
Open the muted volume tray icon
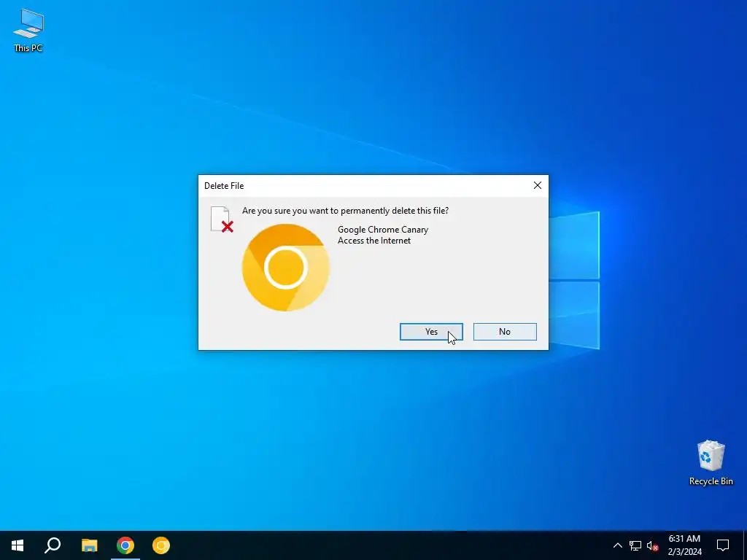[652, 545]
